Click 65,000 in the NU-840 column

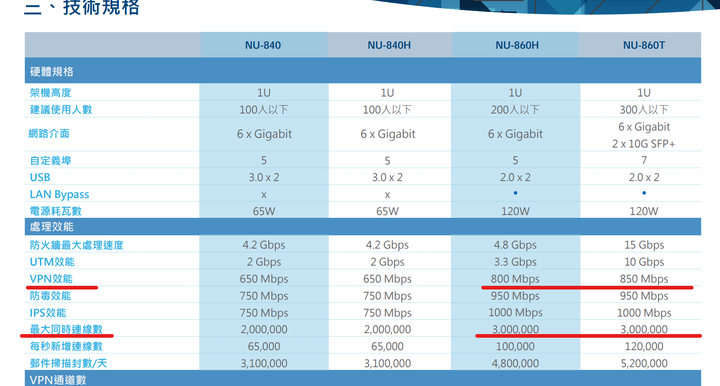(264, 346)
